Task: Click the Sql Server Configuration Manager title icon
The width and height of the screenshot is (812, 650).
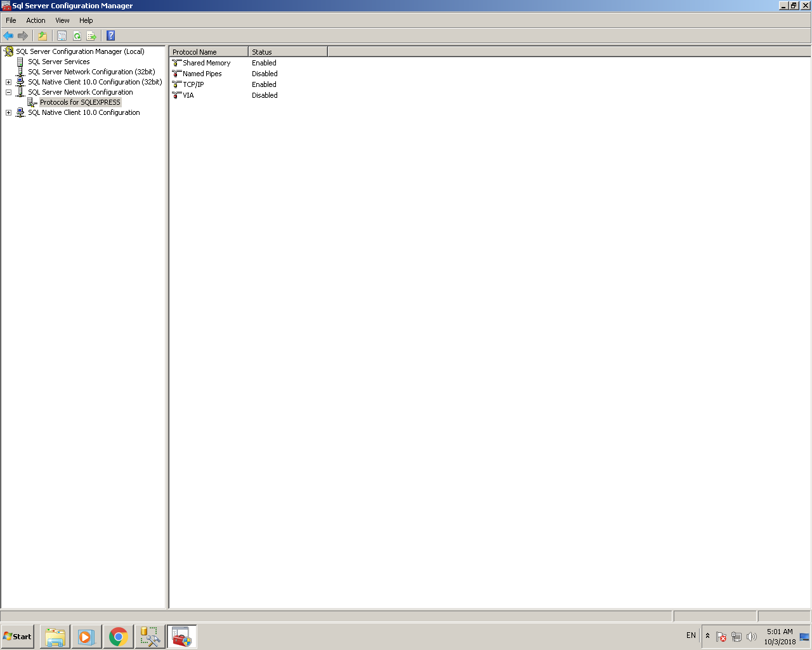Action: coord(6,6)
